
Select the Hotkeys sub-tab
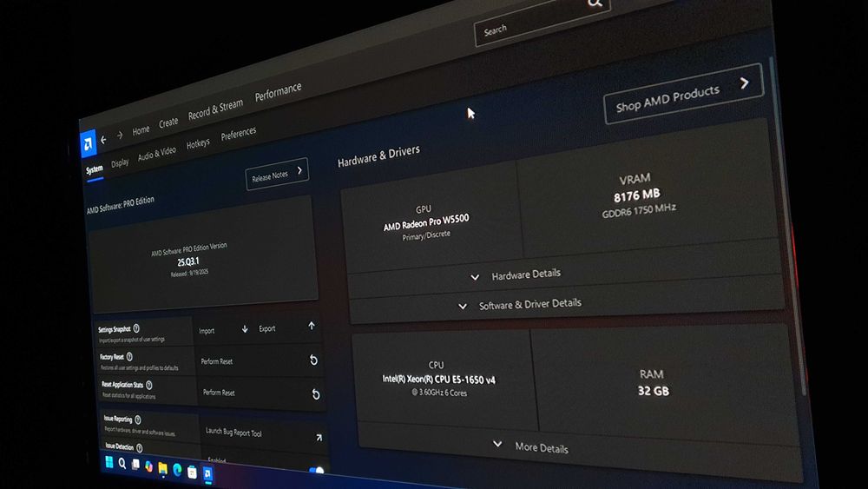click(x=198, y=144)
